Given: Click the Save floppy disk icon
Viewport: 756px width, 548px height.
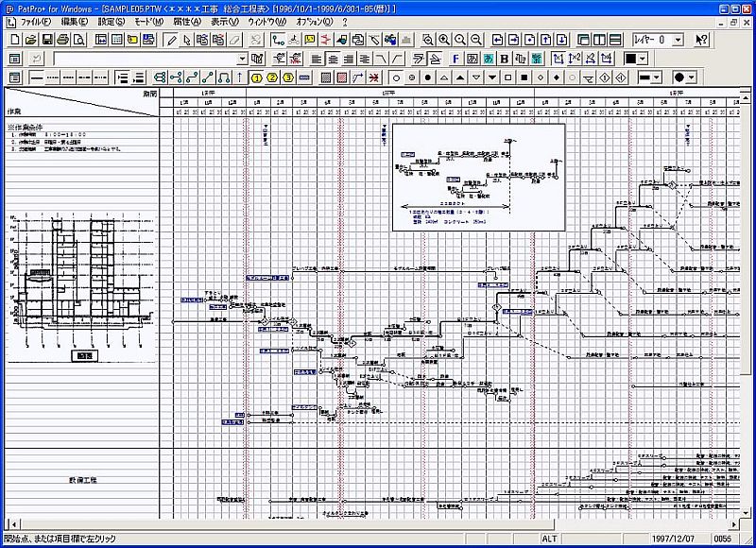Looking at the screenshot, I should click(46, 40).
